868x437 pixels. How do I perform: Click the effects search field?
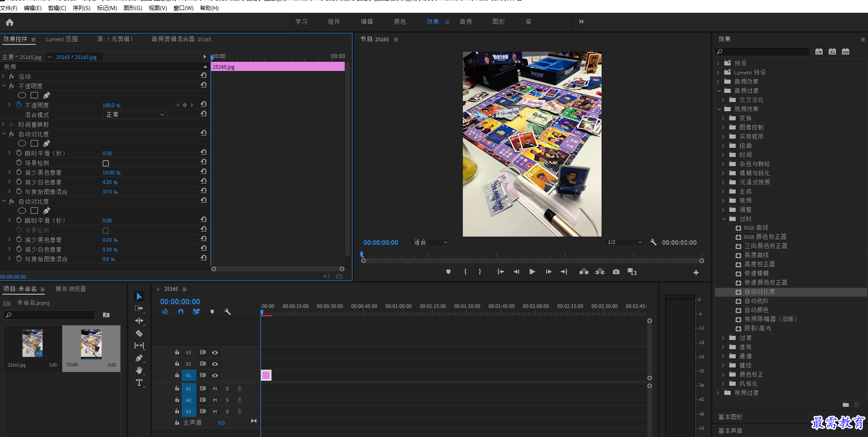click(x=762, y=52)
